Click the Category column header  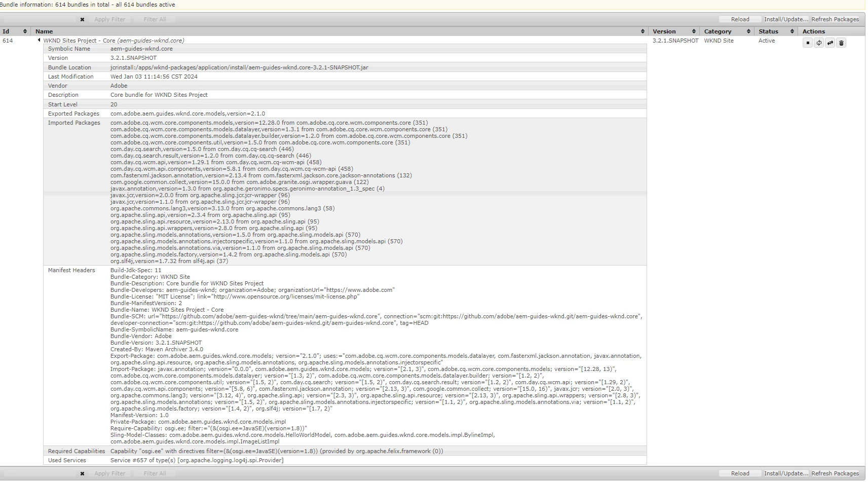point(727,31)
